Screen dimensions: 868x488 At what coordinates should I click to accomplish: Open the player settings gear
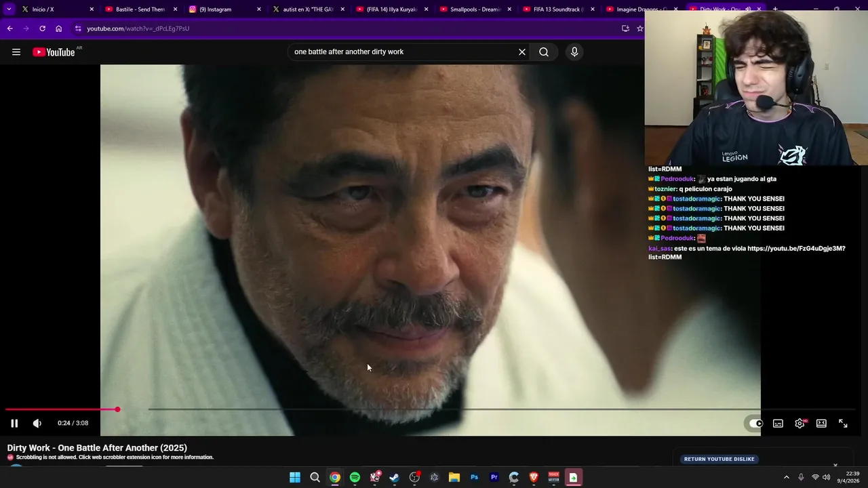pos(800,423)
